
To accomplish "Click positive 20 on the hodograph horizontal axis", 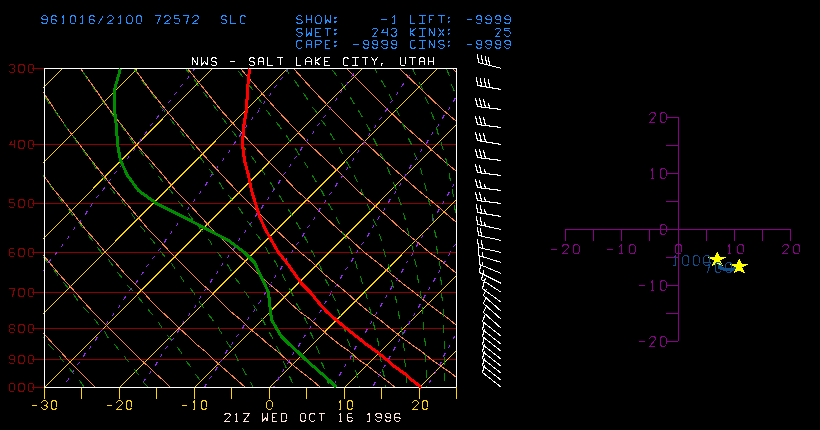I will tap(791, 250).
